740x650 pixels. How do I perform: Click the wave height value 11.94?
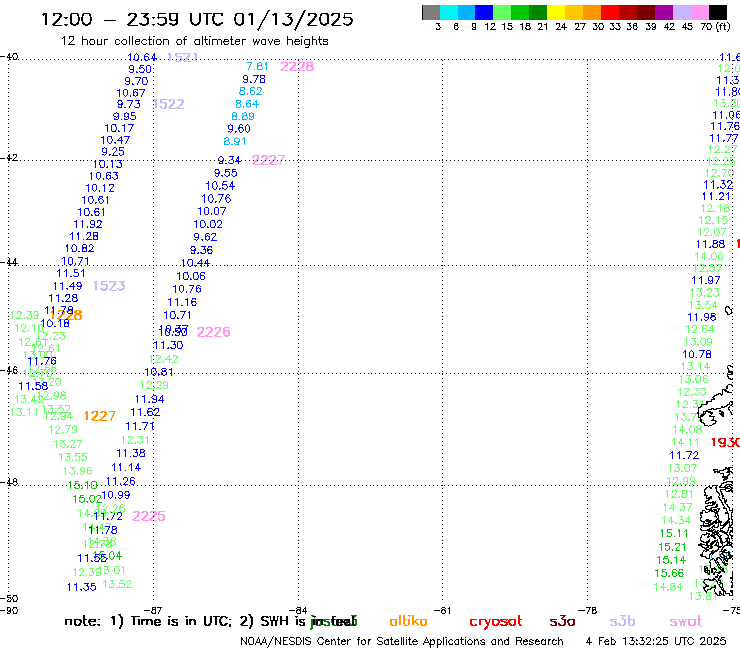(150, 399)
